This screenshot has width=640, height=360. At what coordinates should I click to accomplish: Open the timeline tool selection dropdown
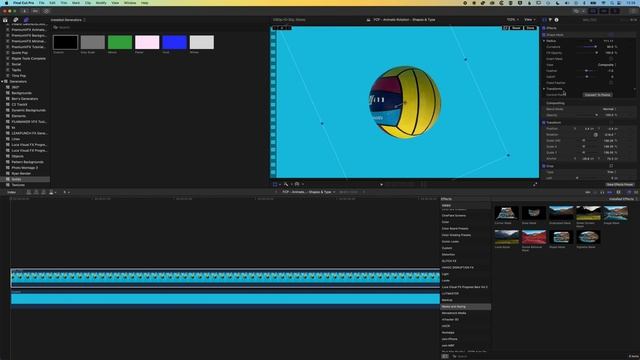click(66, 192)
